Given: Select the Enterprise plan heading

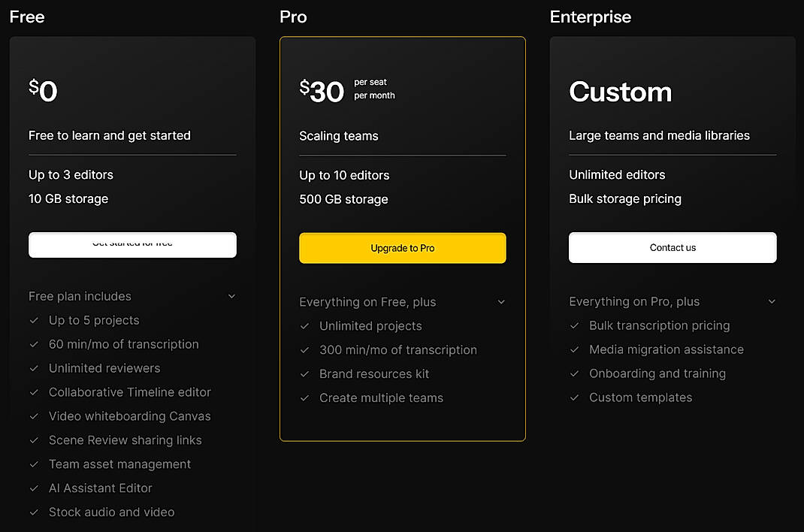Looking at the screenshot, I should click(x=591, y=17).
